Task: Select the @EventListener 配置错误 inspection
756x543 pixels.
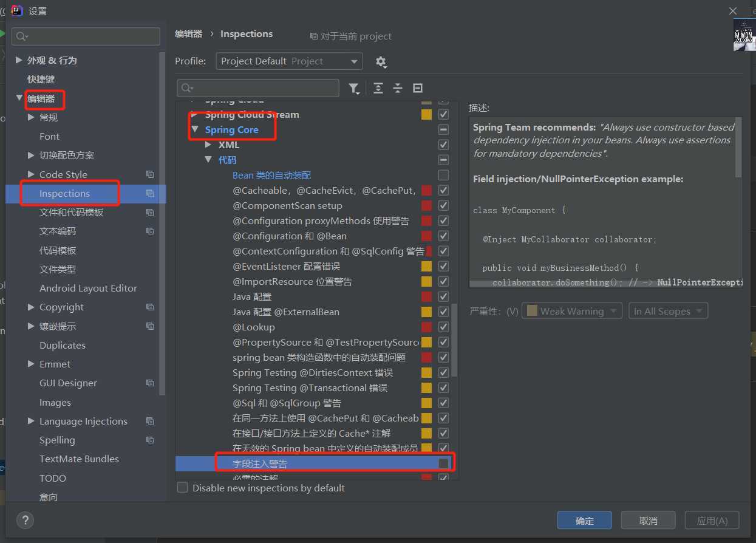Action: 286,266
